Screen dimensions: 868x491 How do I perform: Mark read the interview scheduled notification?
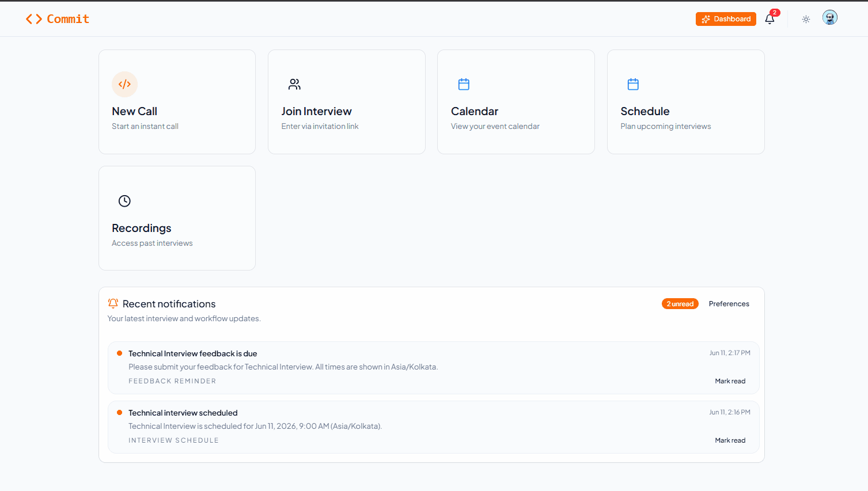point(730,440)
